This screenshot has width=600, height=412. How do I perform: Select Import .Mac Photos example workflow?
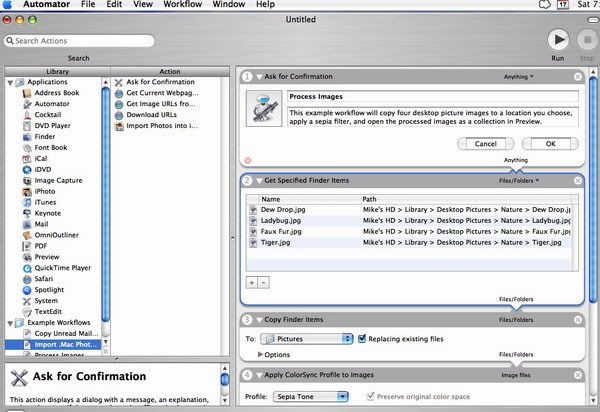[53, 345]
